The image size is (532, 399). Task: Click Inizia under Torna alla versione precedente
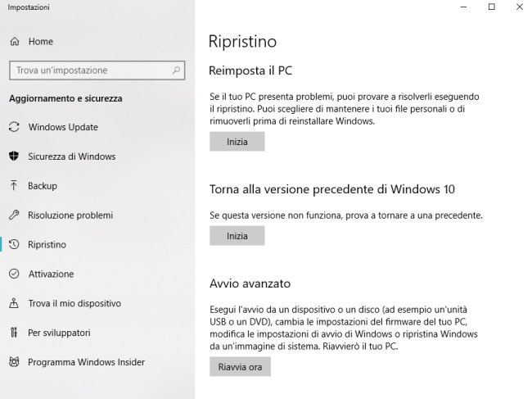[x=237, y=236]
